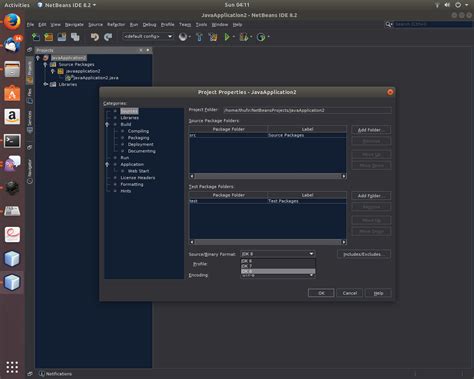Image resolution: width=474 pixels, height=379 pixels.
Task: Select the License Headers category
Action: click(x=138, y=178)
